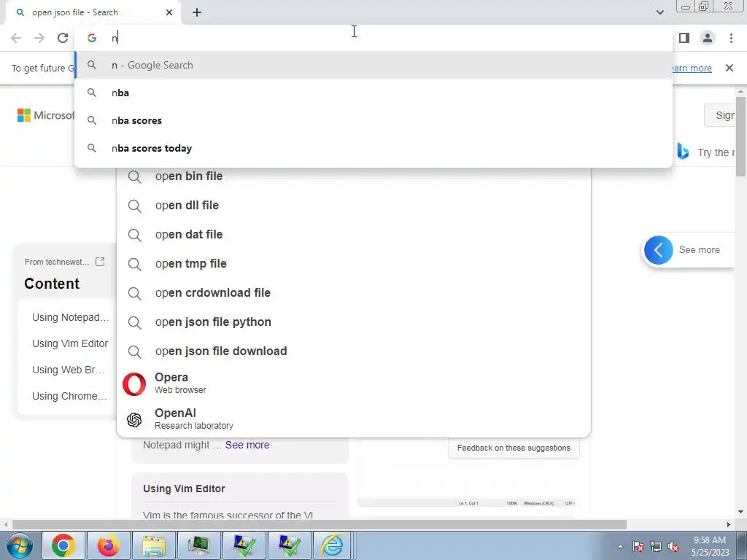This screenshot has width=747, height=560.
Task: Go back with the browser back arrow
Action: pyautogui.click(x=16, y=38)
